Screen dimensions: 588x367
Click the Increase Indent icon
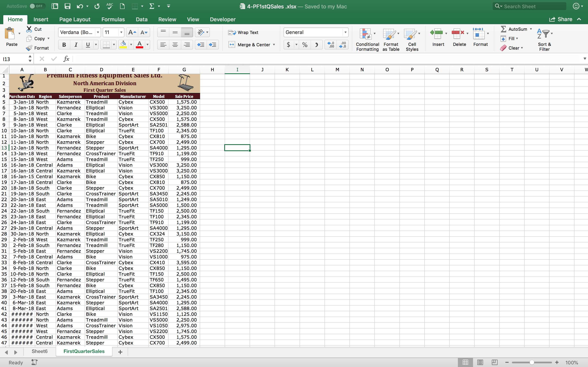212,45
